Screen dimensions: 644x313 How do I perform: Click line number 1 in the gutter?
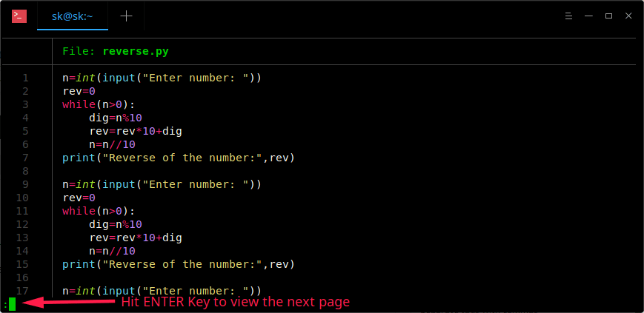(26, 78)
